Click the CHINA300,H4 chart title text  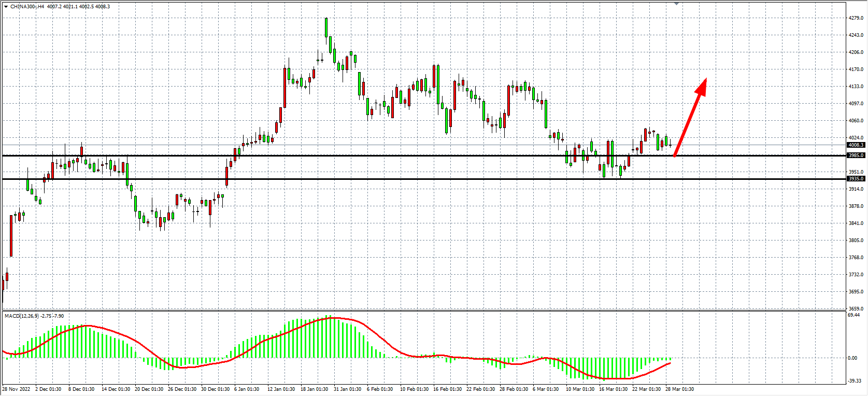click(x=27, y=7)
